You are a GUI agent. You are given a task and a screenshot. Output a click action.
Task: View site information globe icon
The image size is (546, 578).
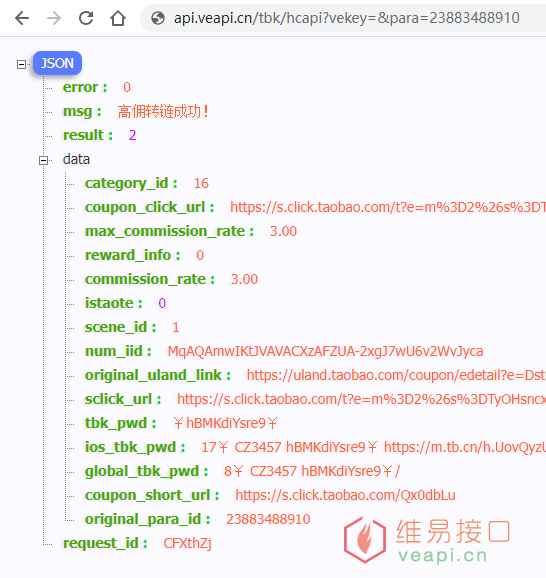[x=158, y=18]
